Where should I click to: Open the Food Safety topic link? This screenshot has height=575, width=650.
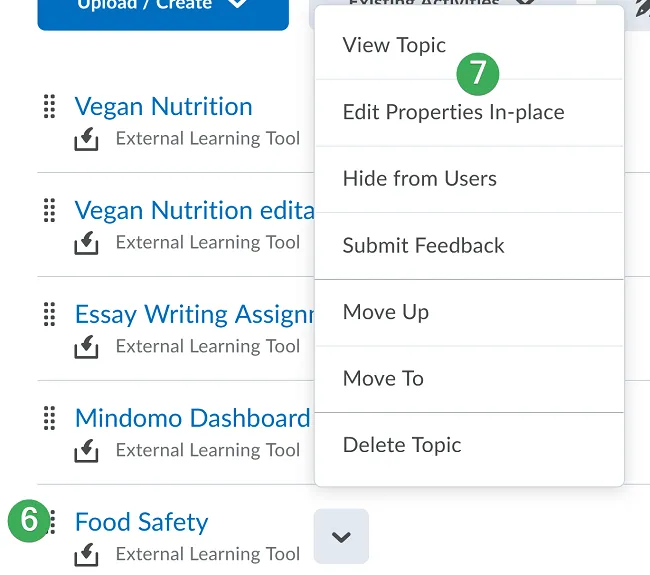click(x=141, y=522)
